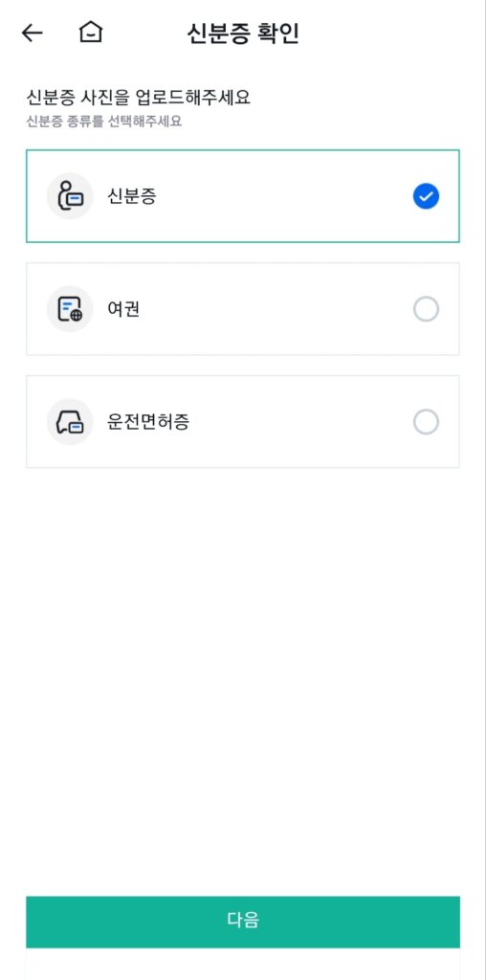Click the 여권 passport globe icon

click(x=70, y=309)
